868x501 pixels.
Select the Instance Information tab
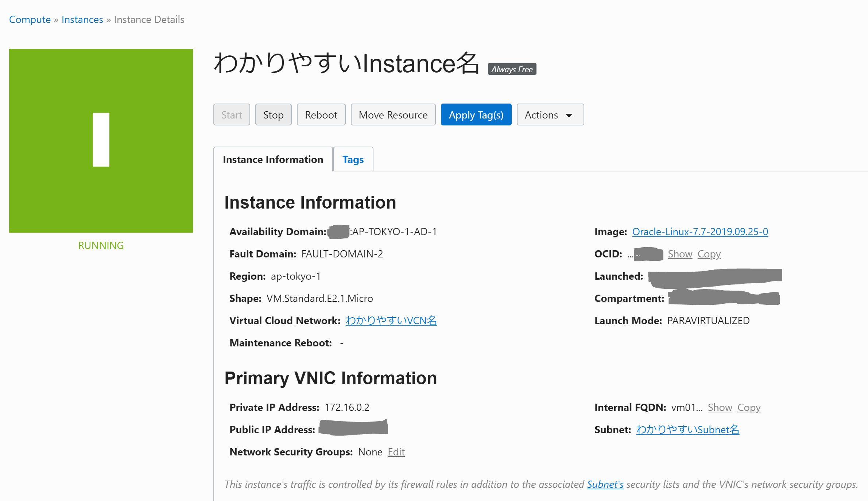(x=273, y=159)
